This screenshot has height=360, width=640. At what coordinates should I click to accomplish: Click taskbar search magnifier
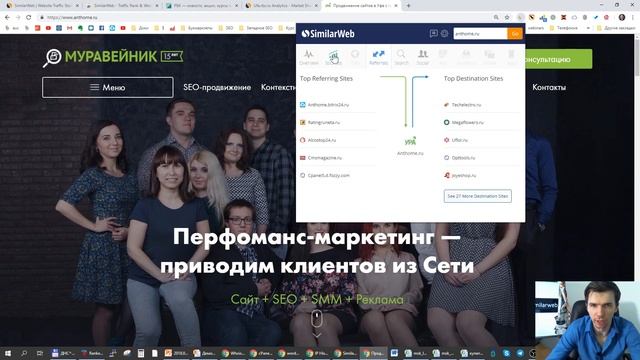[24, 353]
